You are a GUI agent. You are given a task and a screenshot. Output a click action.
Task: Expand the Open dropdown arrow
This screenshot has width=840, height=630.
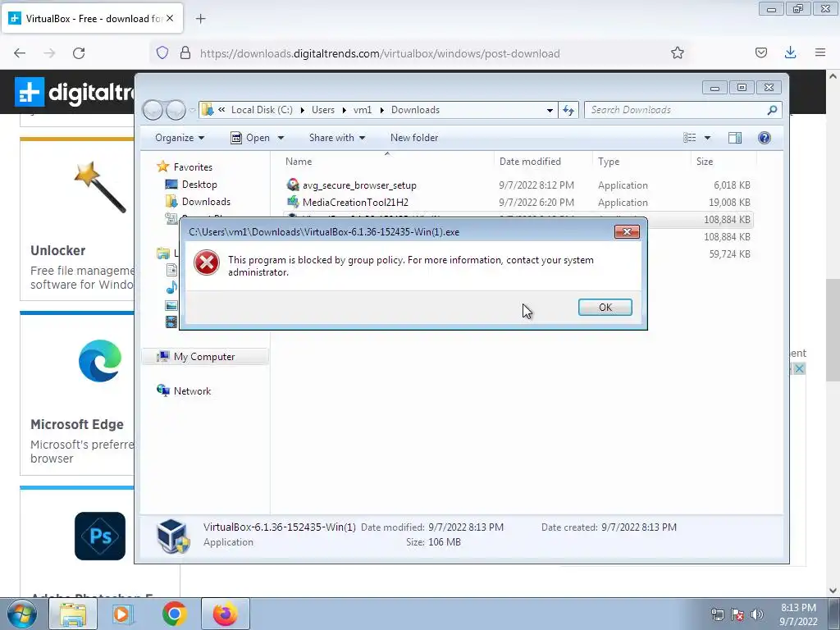pos(281,138)
